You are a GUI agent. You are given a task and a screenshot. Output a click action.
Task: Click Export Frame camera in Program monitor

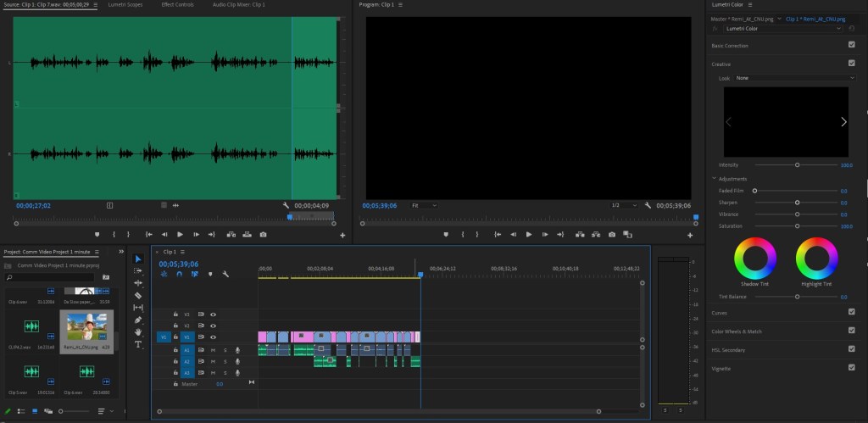[x=610, y=234]
